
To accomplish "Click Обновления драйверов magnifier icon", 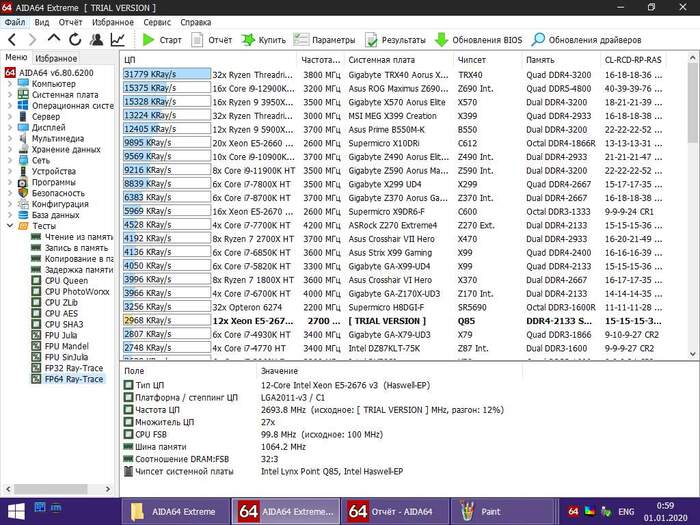I will point(539,40).
